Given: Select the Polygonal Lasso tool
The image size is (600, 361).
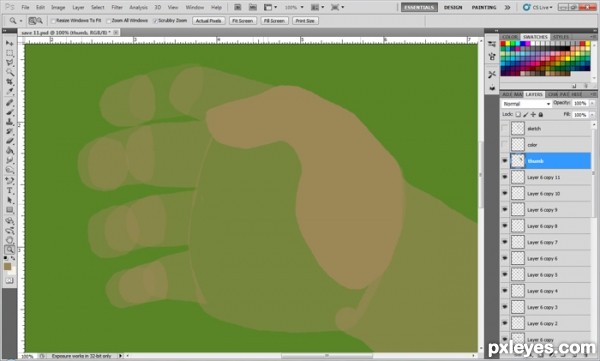Looking at the screenshot, I should [x=10, y=63].
